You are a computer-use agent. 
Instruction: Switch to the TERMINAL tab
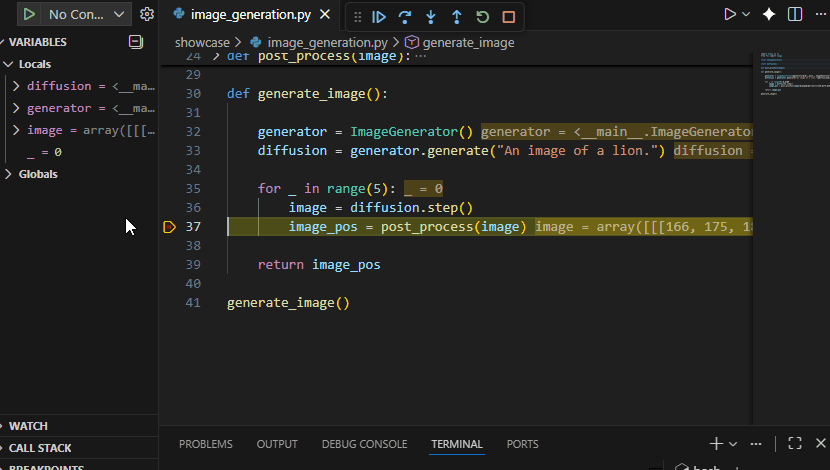click(457, 444)
